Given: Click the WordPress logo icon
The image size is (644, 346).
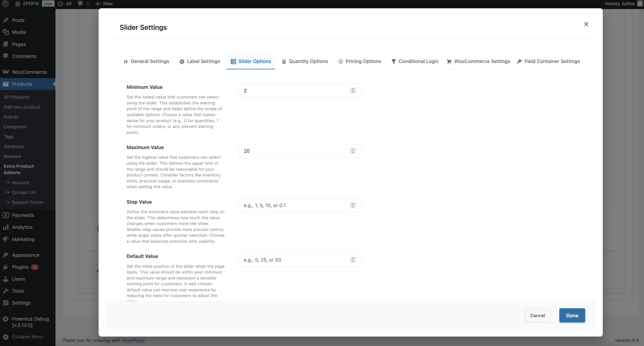Looking at the screenshot, I should (6, 4).
